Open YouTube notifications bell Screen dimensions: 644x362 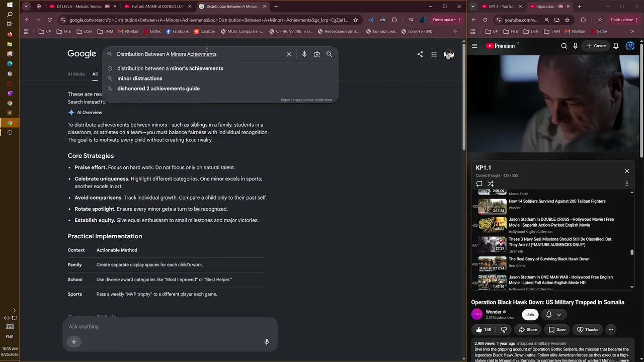(x=616, y=46)
